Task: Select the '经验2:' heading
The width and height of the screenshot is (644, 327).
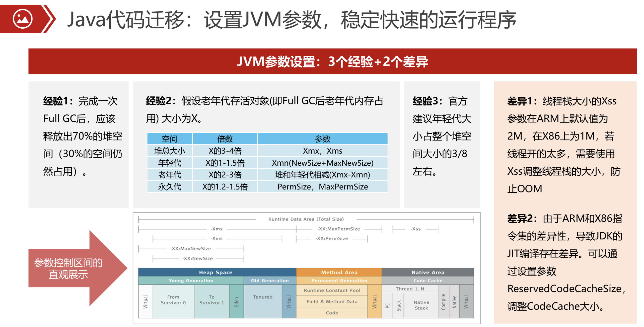Action: click(x=161, y=101)
